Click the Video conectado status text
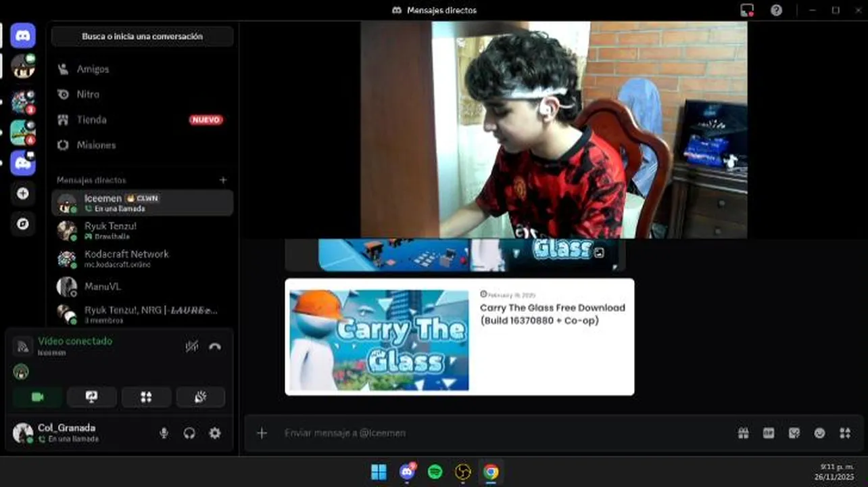Screen dimensions: 868x487 coord(75,341)
